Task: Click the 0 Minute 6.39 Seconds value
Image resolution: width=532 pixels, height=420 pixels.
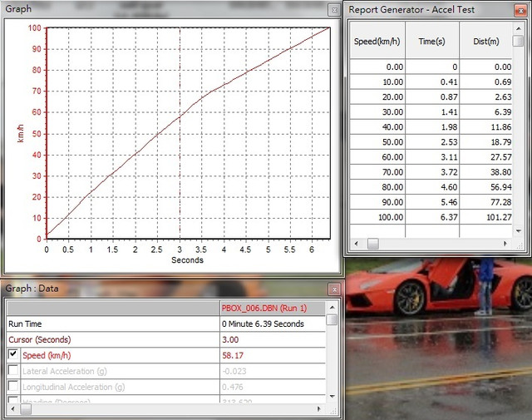Action: coord(263,324)
